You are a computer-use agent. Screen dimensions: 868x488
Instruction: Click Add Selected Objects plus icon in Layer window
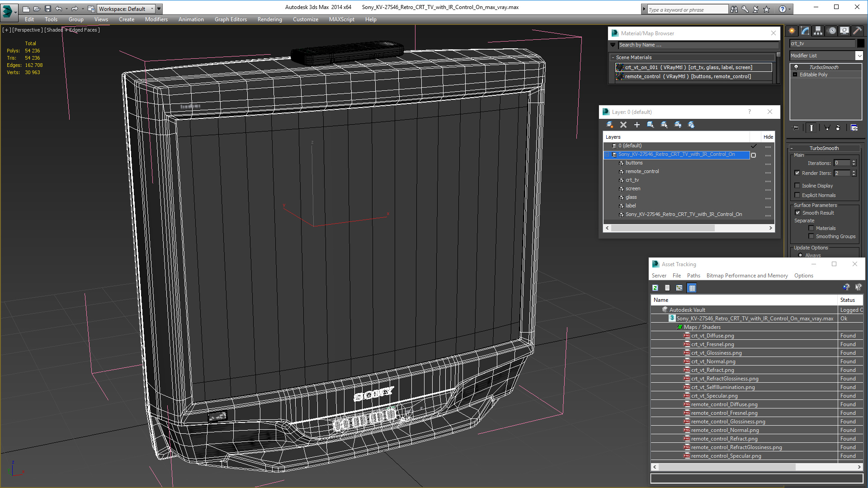pos(637,125)
